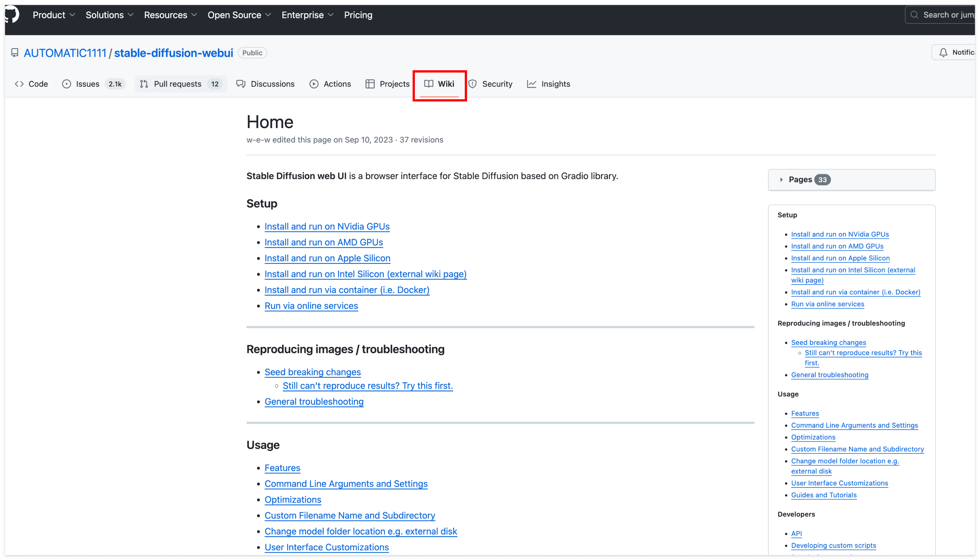The width and height of the screenshot is (980, 560).
Task: Open the Enterprise dropdown menu
Action: coord(308,15)
